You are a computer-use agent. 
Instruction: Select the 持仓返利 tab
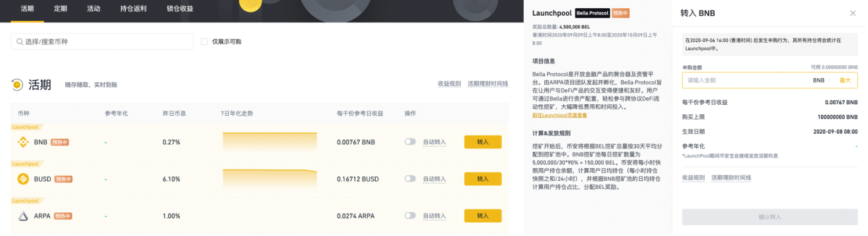tap(133, 9)
